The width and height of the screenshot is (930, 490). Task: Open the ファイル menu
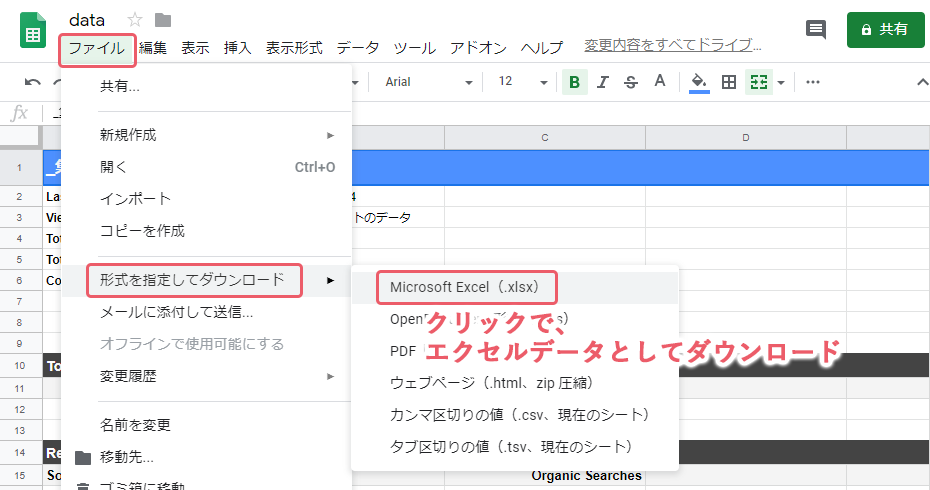pos(97,49)
